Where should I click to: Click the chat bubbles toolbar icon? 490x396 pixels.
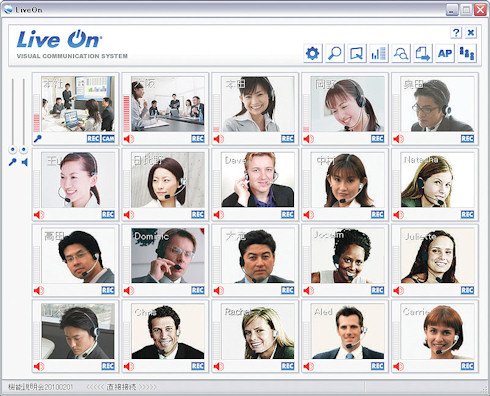point(401,53)
